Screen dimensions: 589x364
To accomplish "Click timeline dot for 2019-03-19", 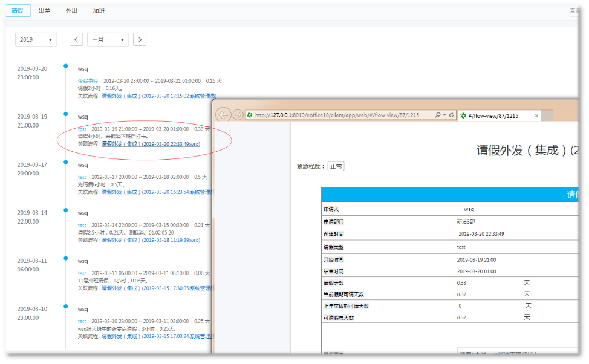I will 66,114.
